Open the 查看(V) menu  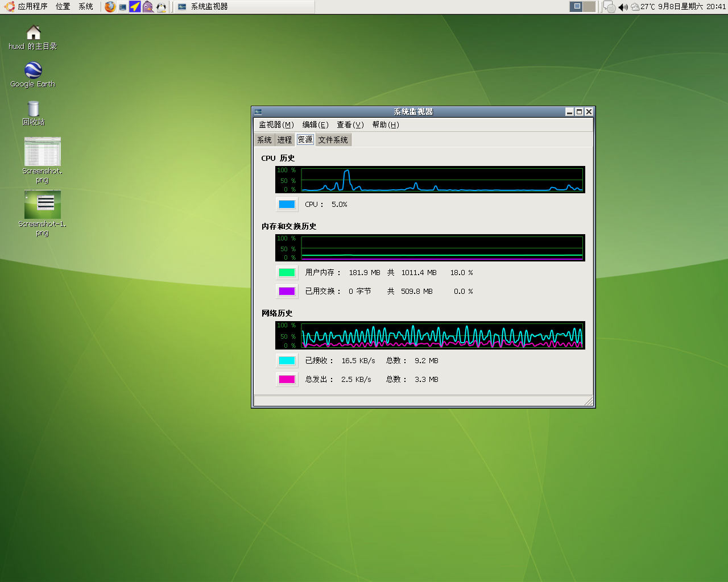350,124
